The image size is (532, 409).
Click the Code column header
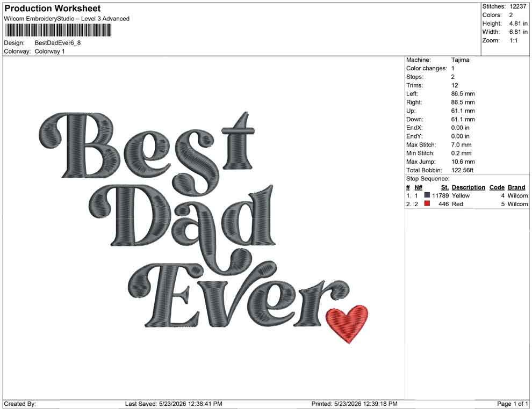pyautogui.click(x=497, y=187)
